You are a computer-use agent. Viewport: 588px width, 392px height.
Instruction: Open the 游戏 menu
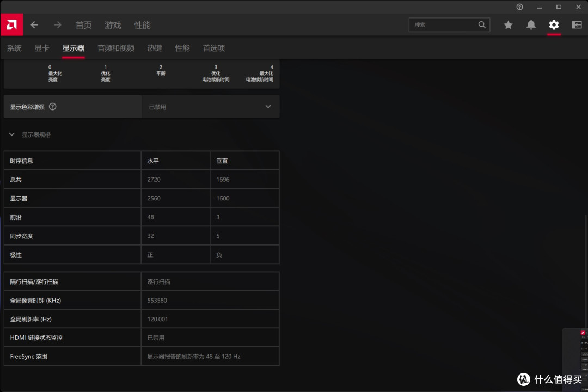pyautogui.click(x=113, y=25)
